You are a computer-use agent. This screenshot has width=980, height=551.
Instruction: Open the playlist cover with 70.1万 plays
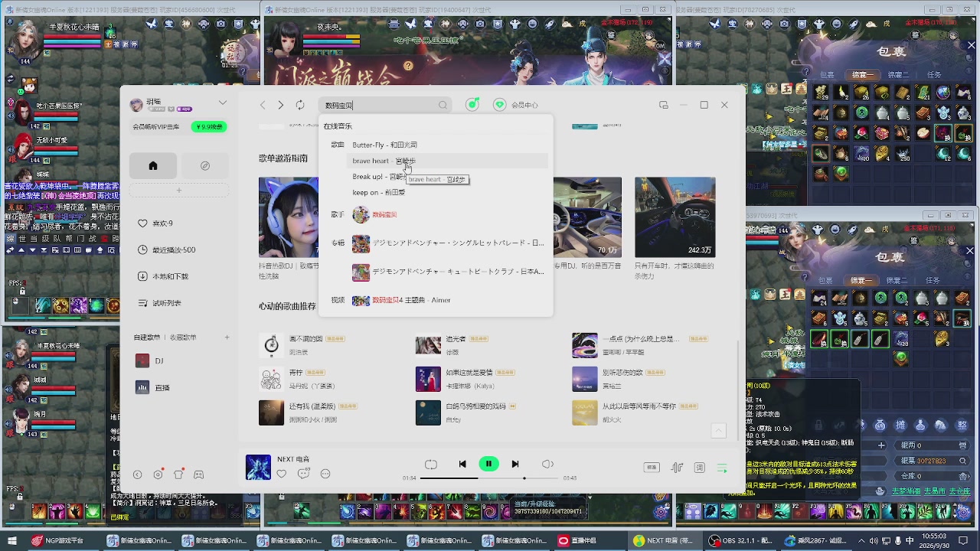point(587,217)
